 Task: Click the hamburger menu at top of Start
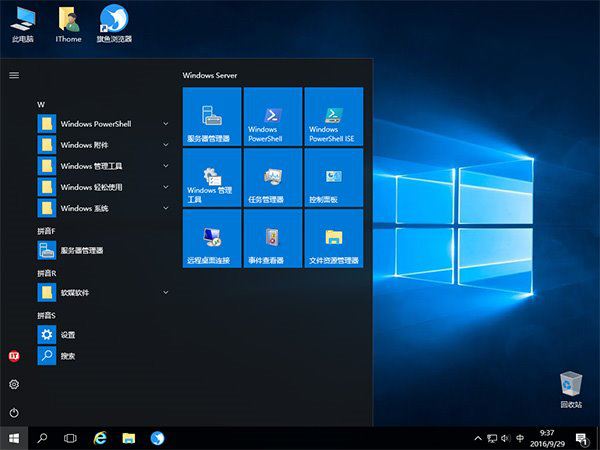pos(14,75)
